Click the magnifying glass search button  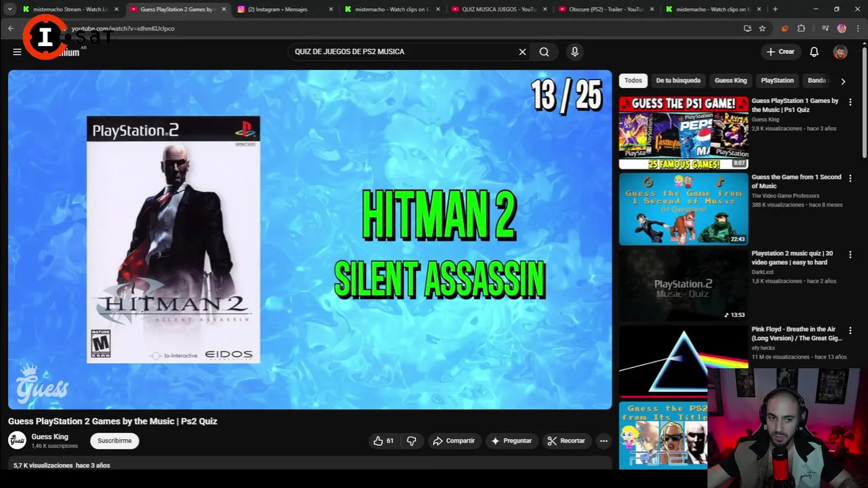pyautogui.click(x=544, y=52)
